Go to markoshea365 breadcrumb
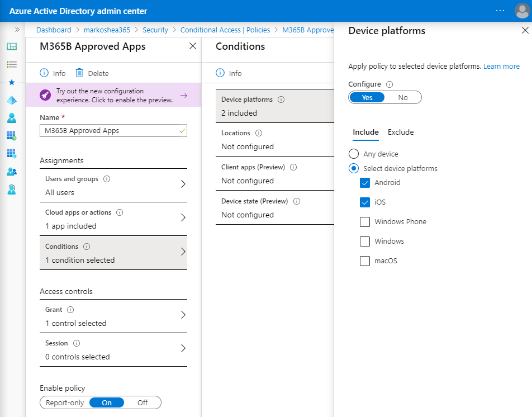 click(x=107, y=30)
